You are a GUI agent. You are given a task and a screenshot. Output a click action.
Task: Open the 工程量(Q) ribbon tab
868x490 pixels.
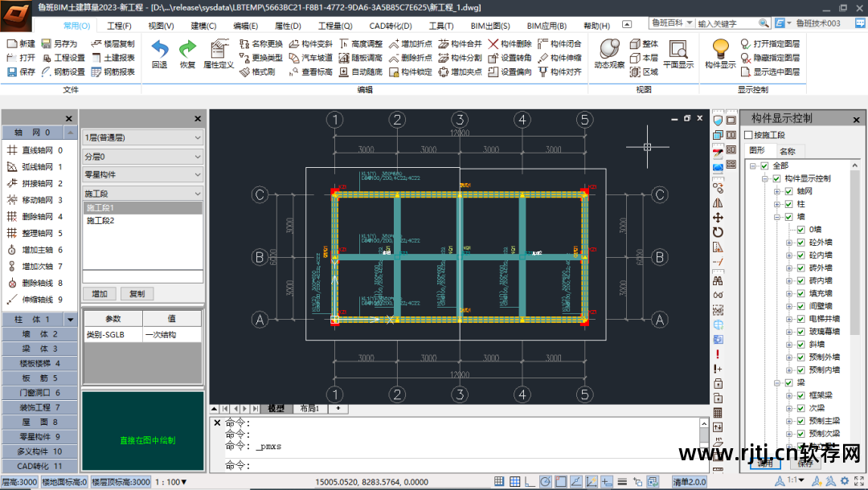pos(334,26)
